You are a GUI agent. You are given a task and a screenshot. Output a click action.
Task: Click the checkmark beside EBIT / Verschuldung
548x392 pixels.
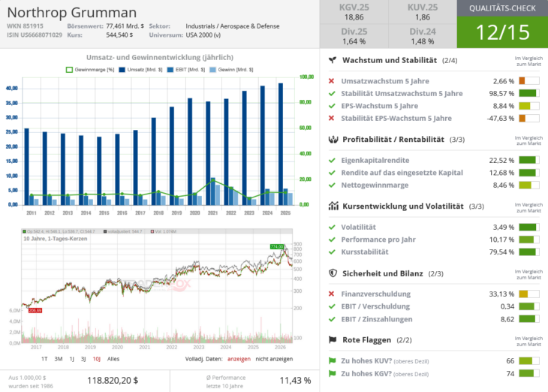click(x=332, y=306)
